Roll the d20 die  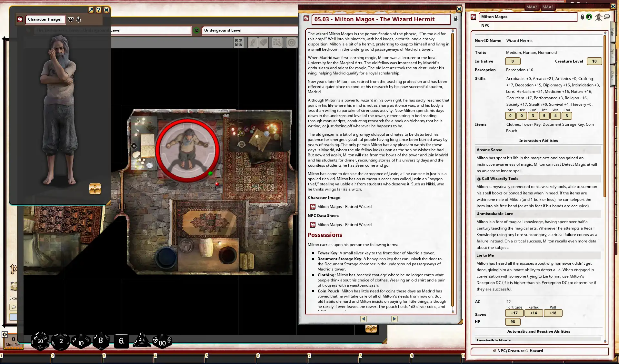(40, 341)
